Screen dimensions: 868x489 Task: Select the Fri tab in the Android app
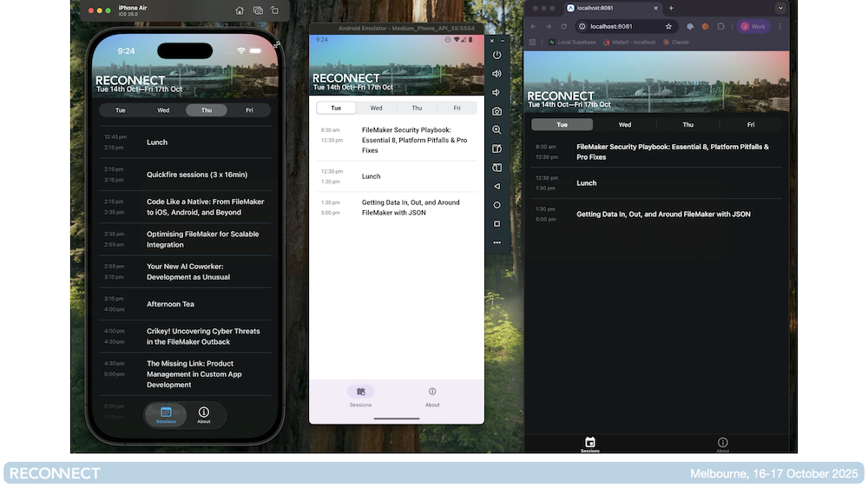tap(457, 108)
